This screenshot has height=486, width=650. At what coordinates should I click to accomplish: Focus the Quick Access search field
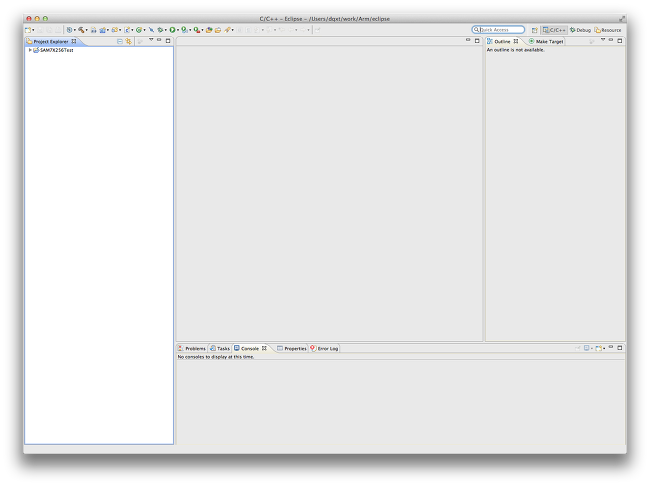[498, 30]
